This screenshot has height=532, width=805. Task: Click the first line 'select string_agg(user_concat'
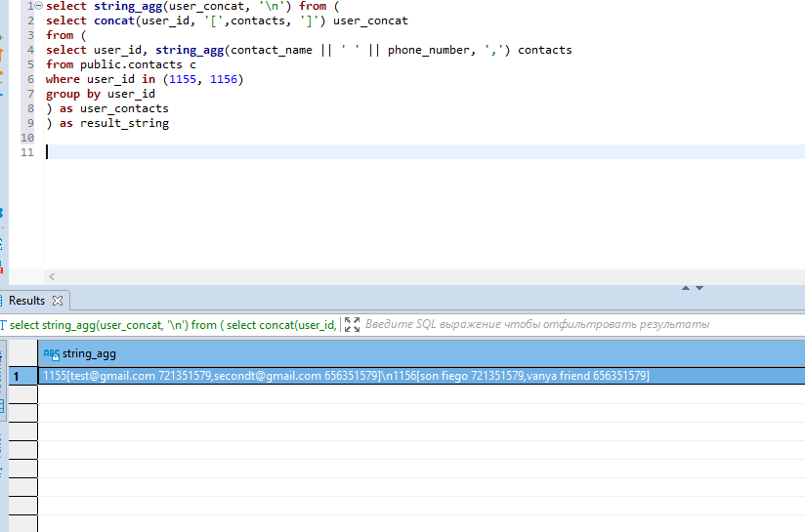coord(192,7)
